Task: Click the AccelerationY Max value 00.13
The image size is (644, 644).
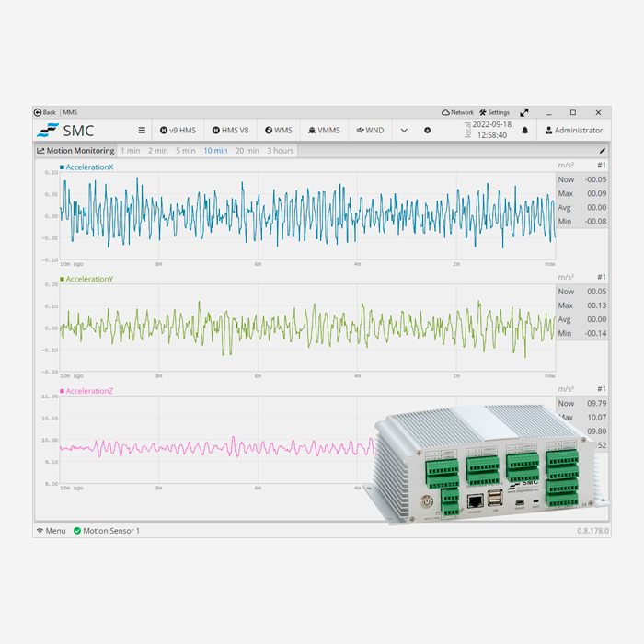Action: pos(596,305)
